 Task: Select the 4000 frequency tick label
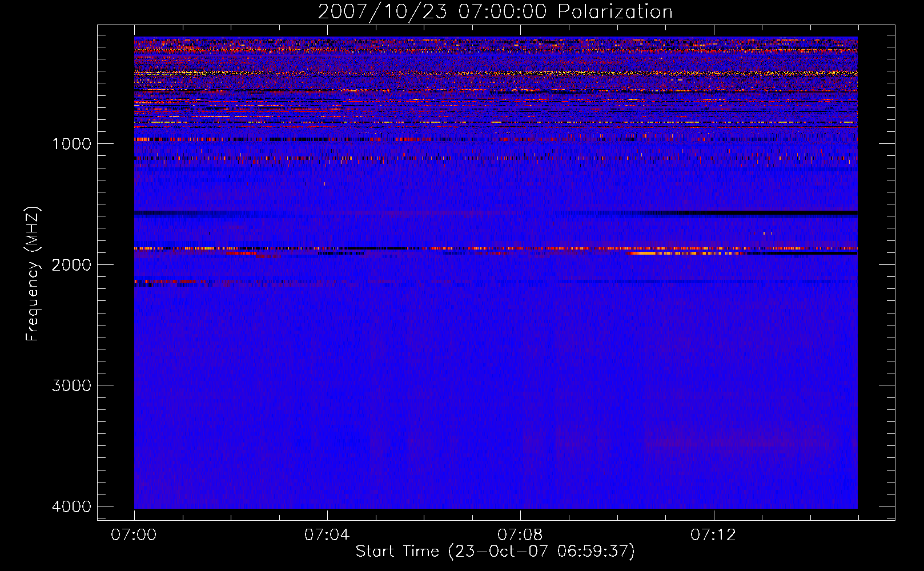(x=71, y=506)
